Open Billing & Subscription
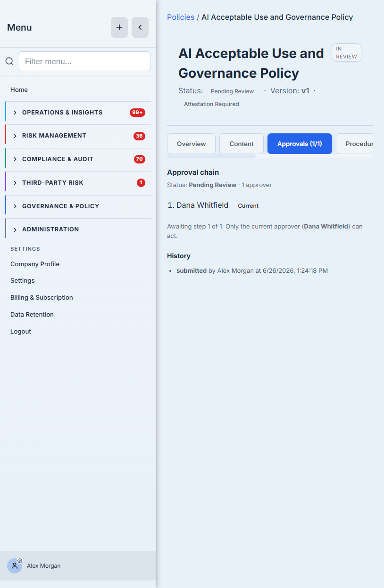This screenshot has width=384, height=588. pos(42,297)
